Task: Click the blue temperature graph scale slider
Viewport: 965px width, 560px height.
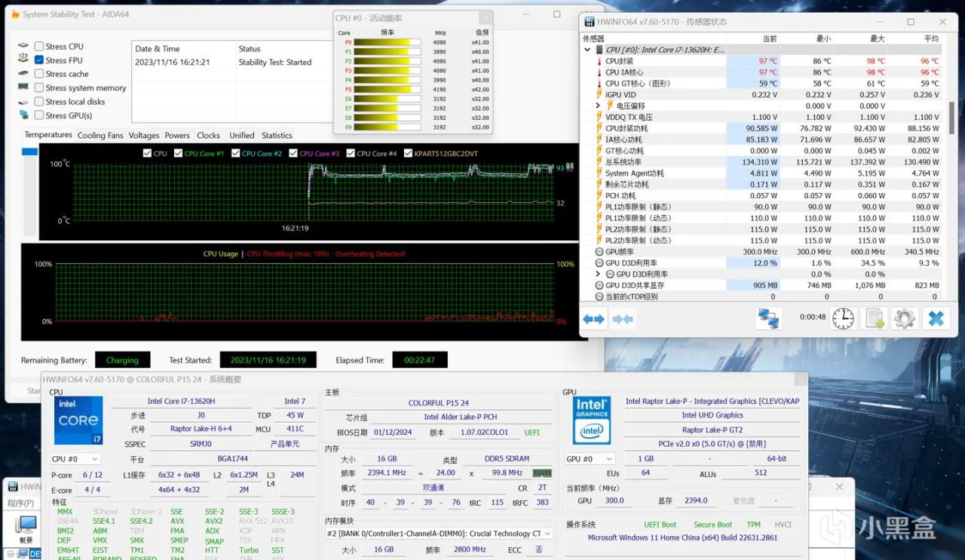Action: (x=29, y=151)
